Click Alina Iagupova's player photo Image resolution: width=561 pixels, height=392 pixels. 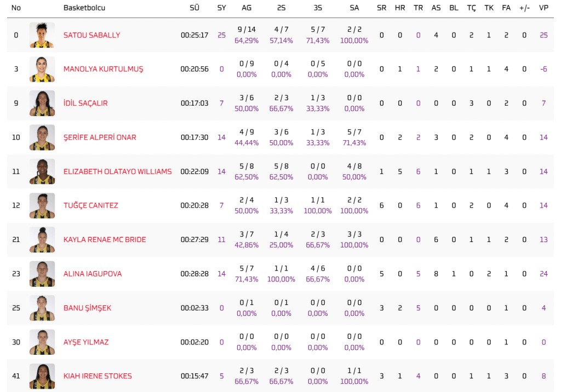tap(42, 274)
